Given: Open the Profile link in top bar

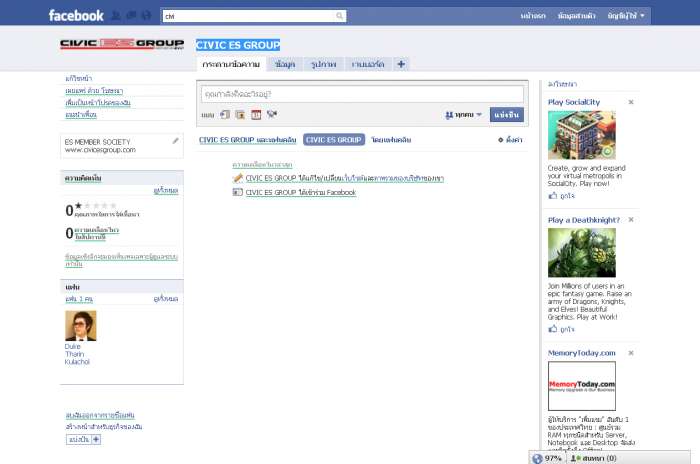Looking at the screenshot, I should pos(576,16).
